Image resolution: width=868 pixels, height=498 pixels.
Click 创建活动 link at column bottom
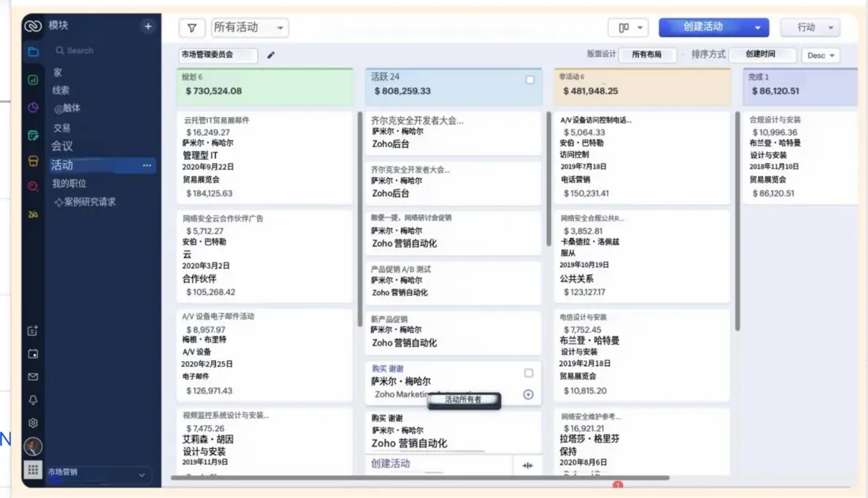[391, 464]
